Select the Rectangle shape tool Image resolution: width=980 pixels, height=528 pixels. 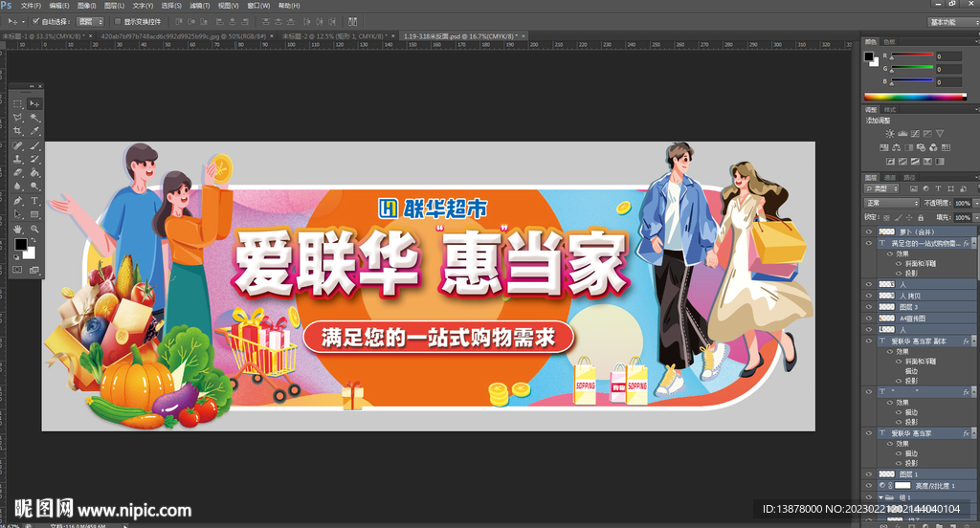(x=34, y=214)
